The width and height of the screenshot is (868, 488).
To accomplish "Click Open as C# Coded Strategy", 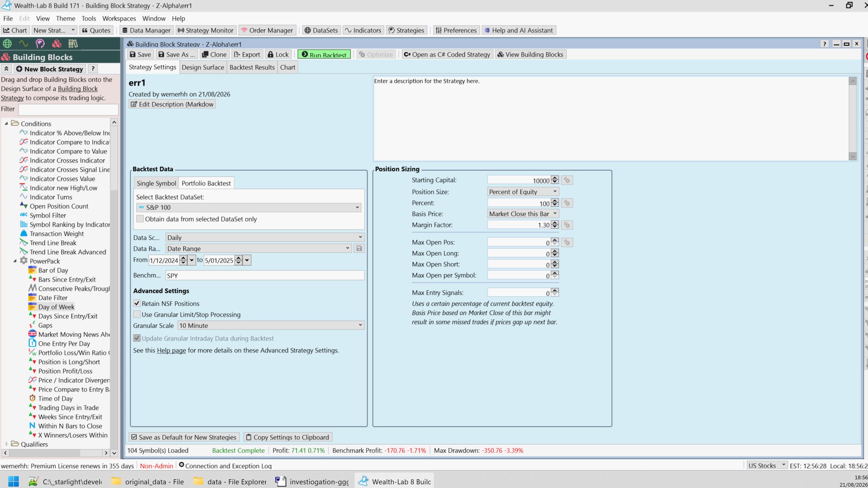I will pos(447,54).
